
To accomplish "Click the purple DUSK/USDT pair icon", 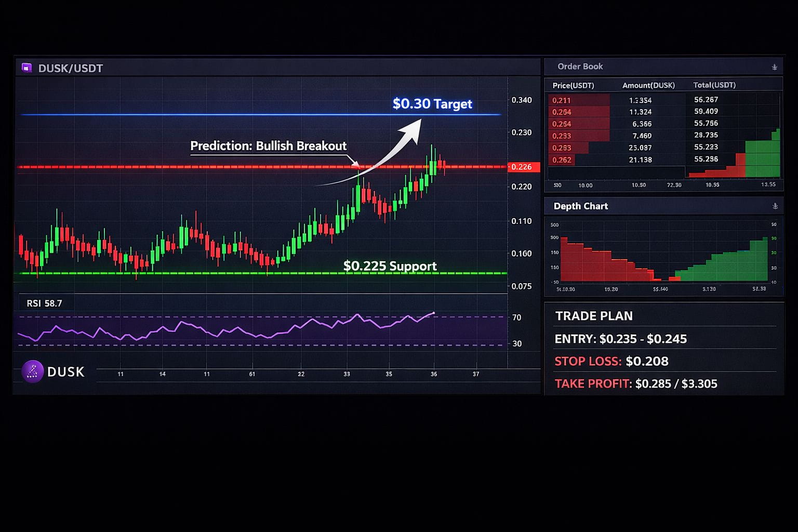I will pos(26,68).
